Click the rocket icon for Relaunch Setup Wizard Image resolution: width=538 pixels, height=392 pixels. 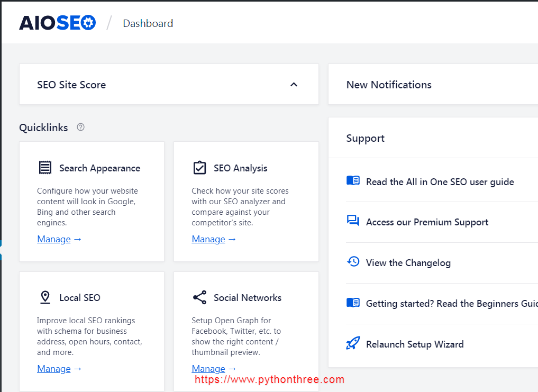(352, 343)
